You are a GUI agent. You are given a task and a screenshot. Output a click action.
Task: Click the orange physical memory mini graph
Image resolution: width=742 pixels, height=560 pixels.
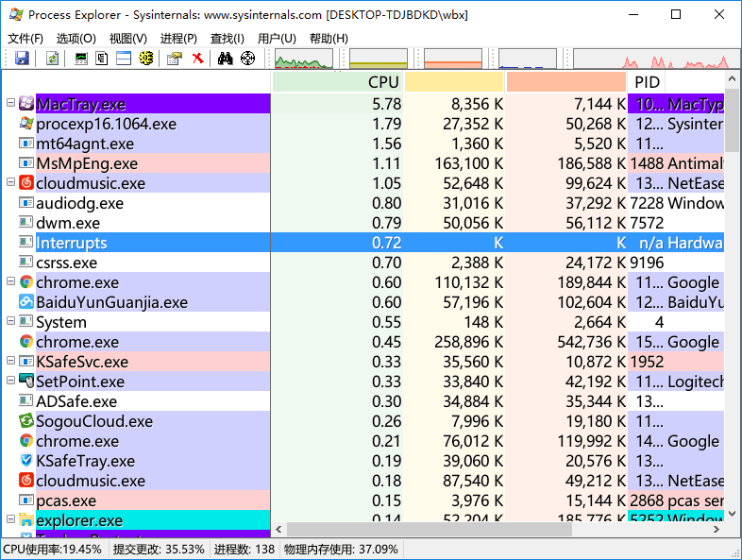coord(453,59)
